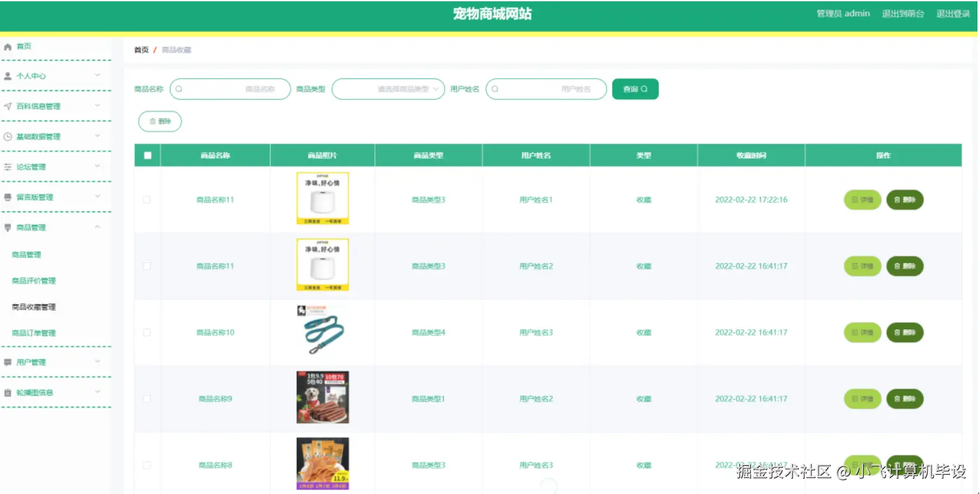
Task: Click 首页 in the breadcrumb
Action: pyautogui.click(x=141, y=50)
